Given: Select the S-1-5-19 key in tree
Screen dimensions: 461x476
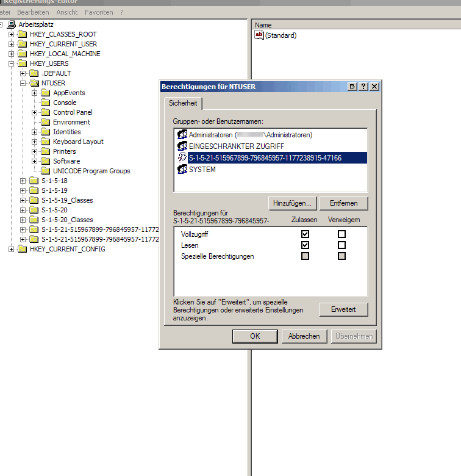Looking at the screenshot, I should click(54, 190).
